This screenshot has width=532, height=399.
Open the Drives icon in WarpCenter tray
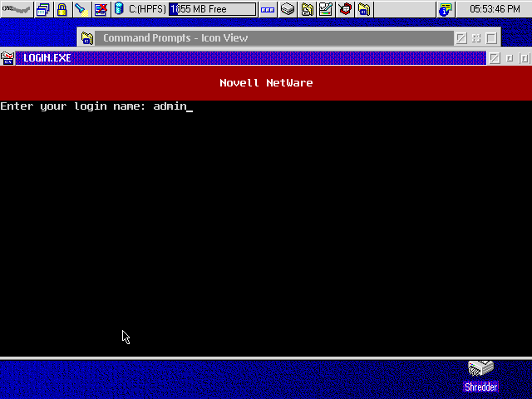point(288,9)
